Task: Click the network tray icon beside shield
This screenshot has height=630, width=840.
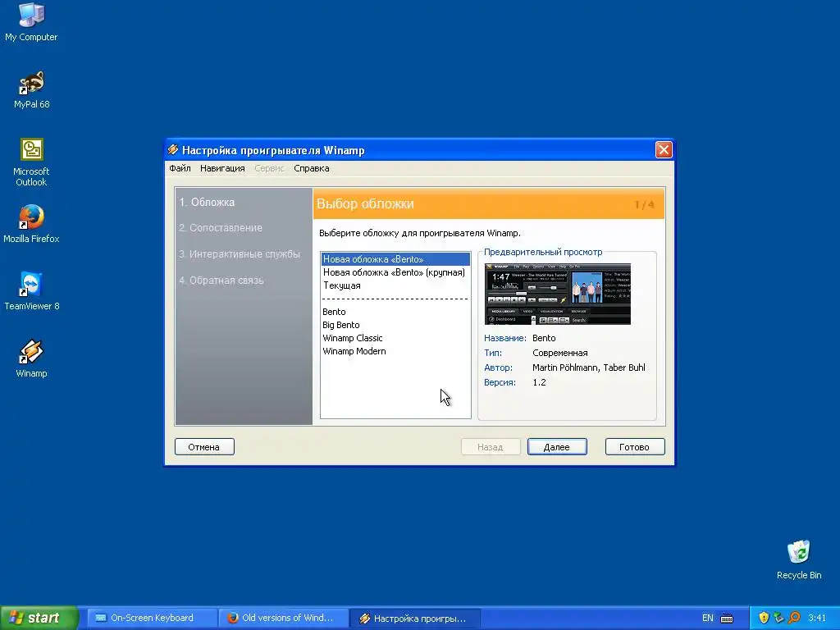Action: click(779, 618)
